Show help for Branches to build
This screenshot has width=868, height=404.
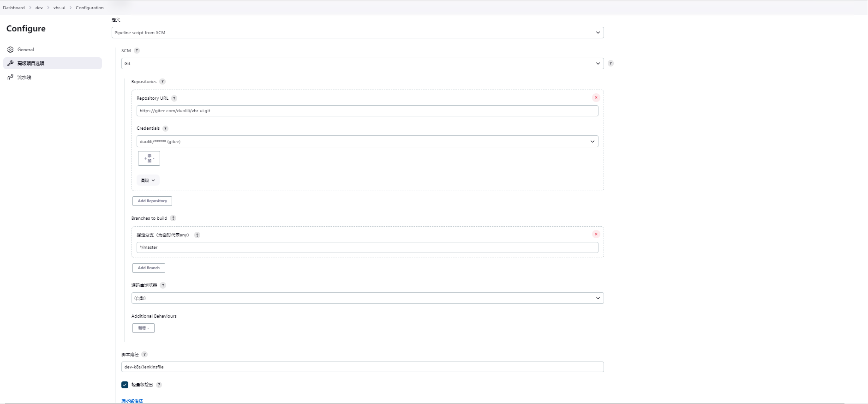point(173,218)
